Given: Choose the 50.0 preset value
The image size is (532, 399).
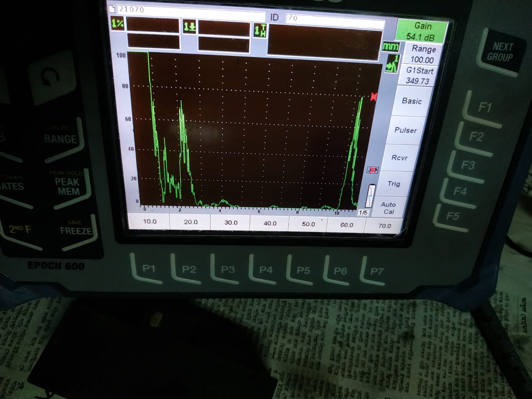Looking at the screenshot, I should tap(308, 224).
